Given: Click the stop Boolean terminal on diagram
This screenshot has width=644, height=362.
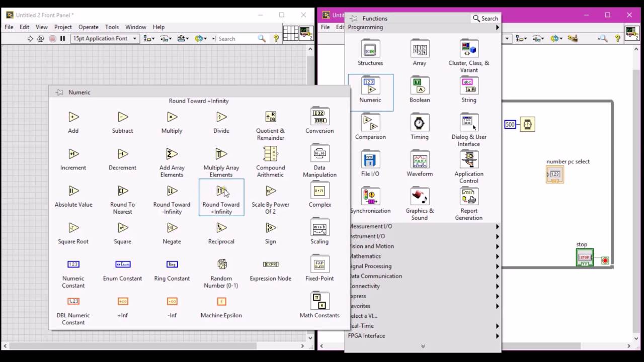Looking at the screenshot, I should pos(585,257).
